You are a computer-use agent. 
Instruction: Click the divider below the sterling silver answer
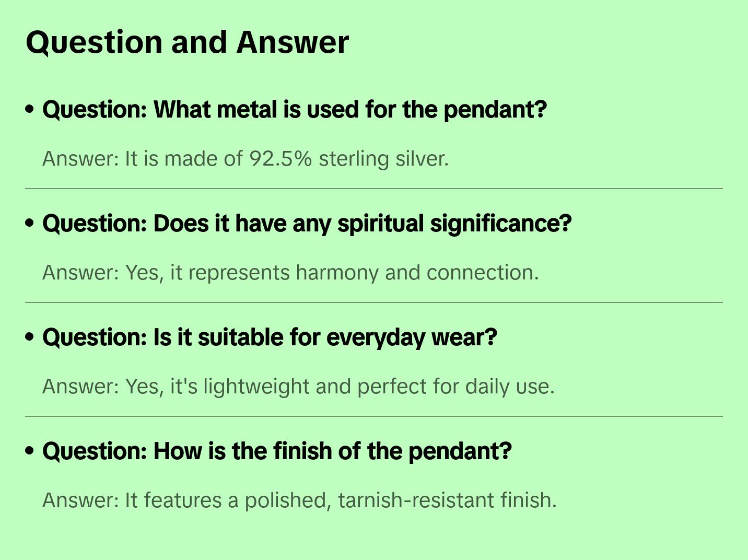click(x=374, y=189)
